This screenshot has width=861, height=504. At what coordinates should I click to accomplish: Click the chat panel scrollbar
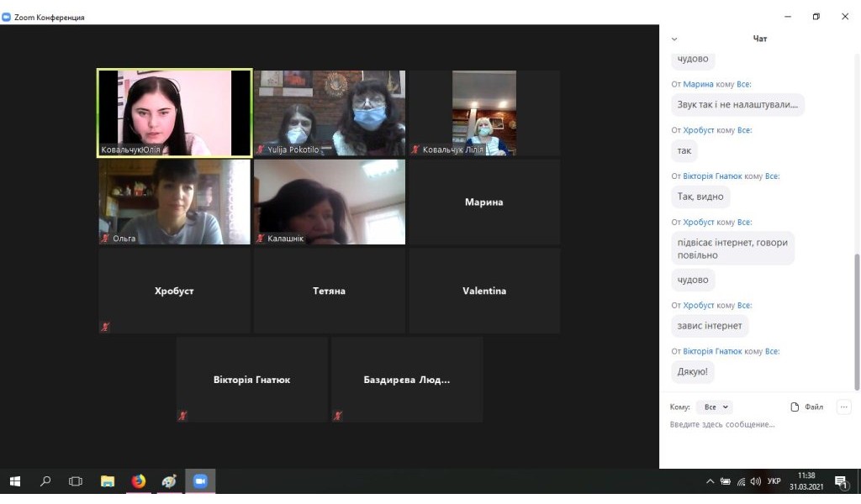point(857,319)
